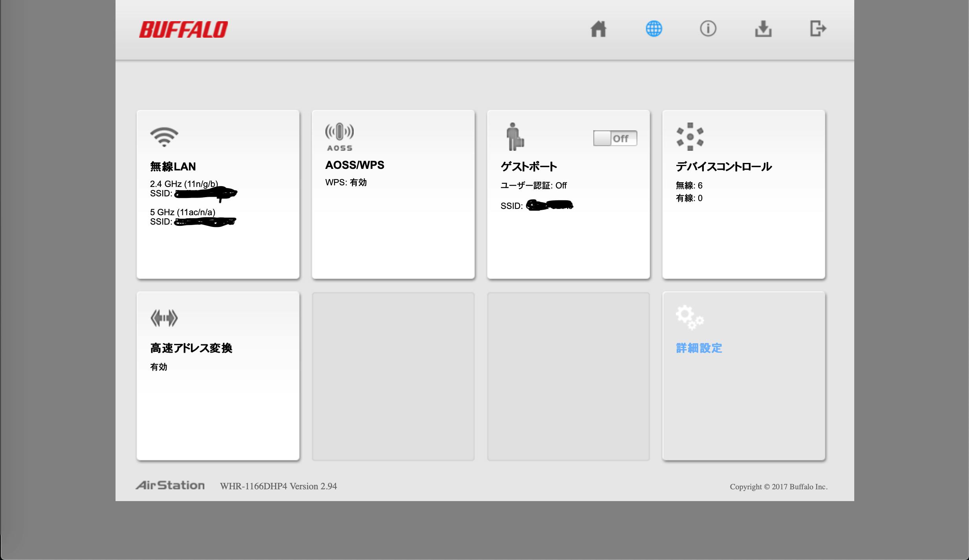
Task: Select the AOSS icon on the AOSS/WPS card
Action: (340, 135)
